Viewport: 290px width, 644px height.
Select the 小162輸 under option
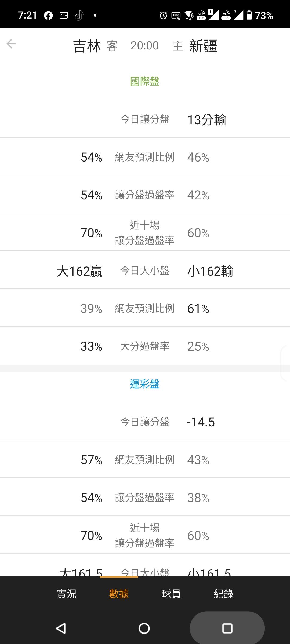coord(210,271)
